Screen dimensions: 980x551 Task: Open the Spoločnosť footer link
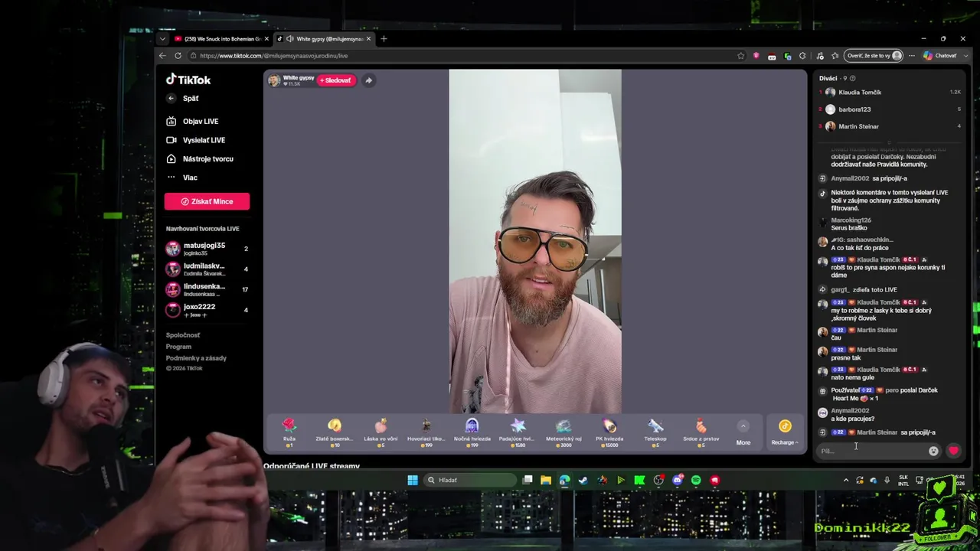(183, 335)
